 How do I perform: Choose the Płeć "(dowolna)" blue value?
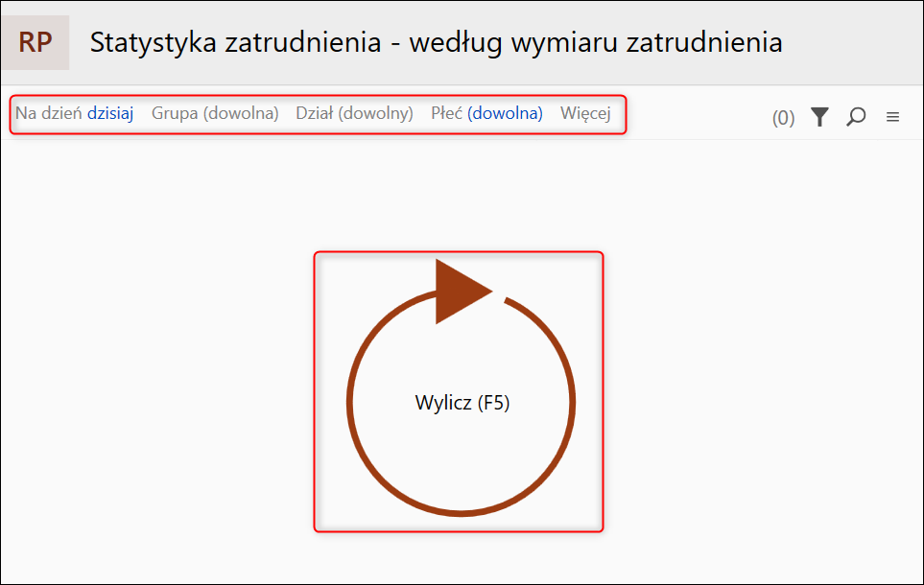click(505, 113)
